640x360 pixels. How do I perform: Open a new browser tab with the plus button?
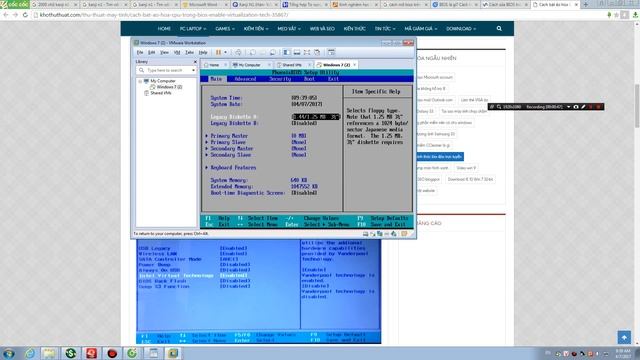586,4
